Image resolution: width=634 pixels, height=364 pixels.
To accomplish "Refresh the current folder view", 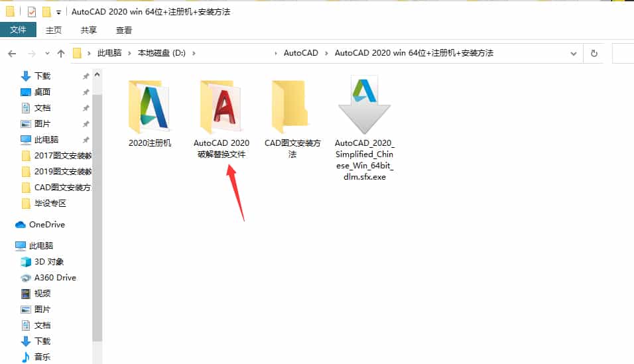I will click(x=594, y=54).
